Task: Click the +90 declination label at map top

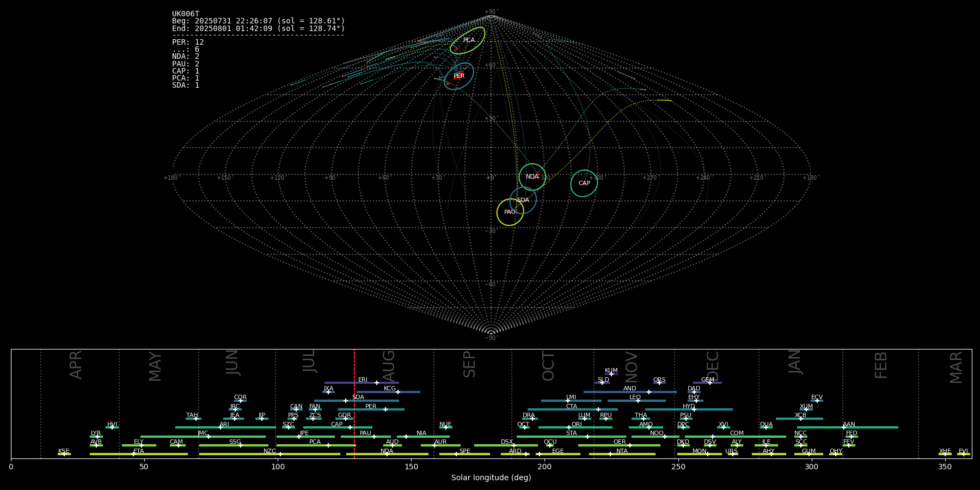Action: pos(491,11)
